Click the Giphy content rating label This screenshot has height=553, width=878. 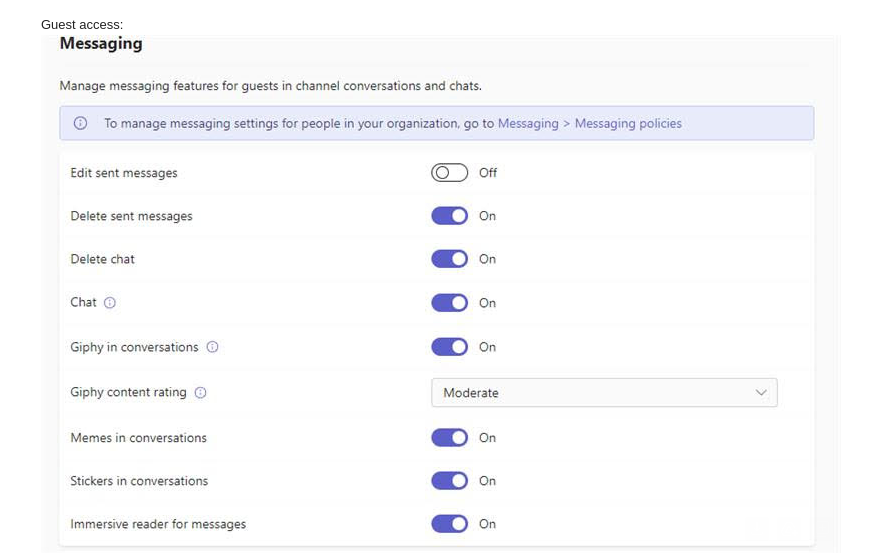point(128,393)
